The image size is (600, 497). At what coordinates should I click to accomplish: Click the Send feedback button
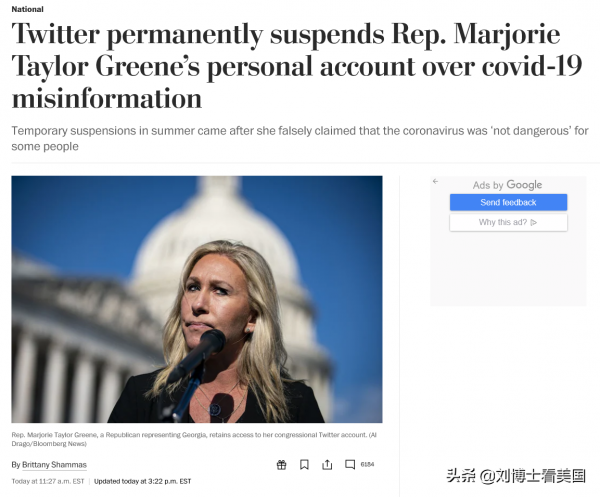508,202
